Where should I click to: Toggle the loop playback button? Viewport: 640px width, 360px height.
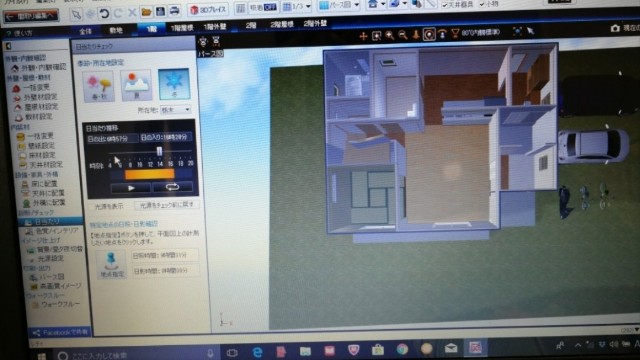click(172, 187)
